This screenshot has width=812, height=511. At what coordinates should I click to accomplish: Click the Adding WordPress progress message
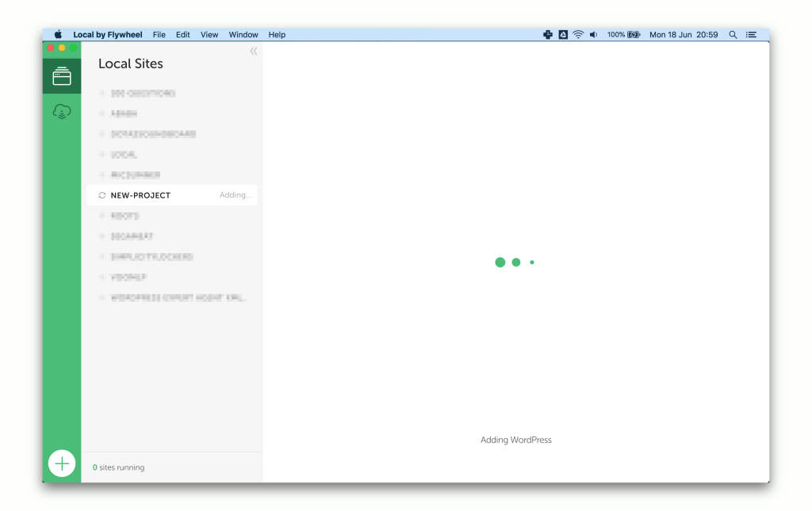point(515,440)
